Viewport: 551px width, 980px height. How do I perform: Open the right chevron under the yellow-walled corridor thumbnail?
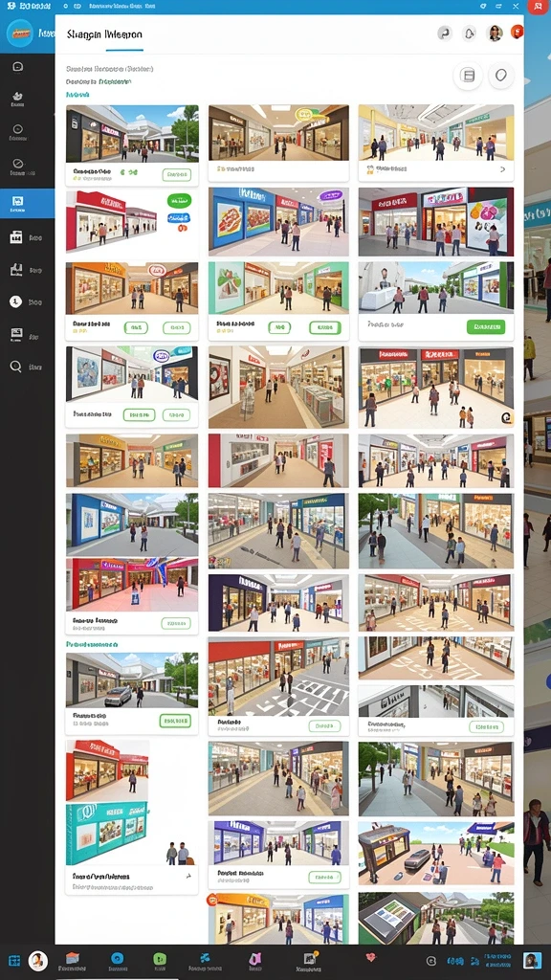click(x=503, y=169)
